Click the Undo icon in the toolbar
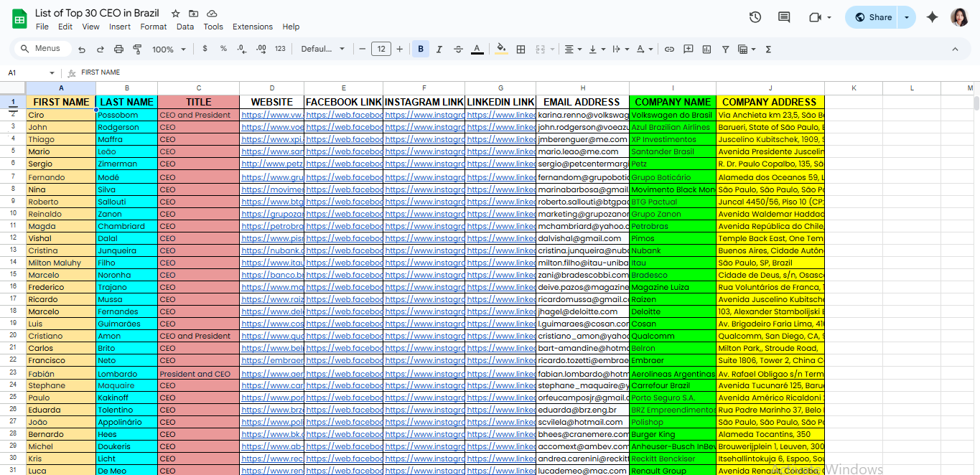Screen dimensions: 980x475 (x=82, y=50)
